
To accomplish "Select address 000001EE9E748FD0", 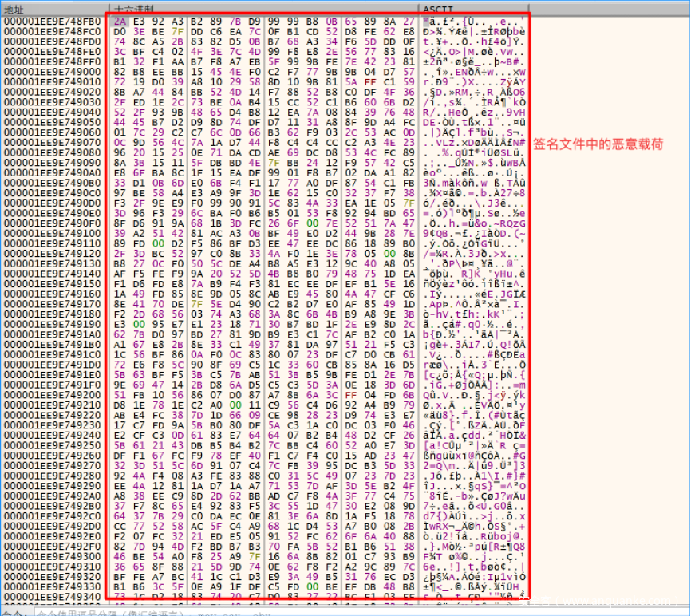I will click(53, 41).
